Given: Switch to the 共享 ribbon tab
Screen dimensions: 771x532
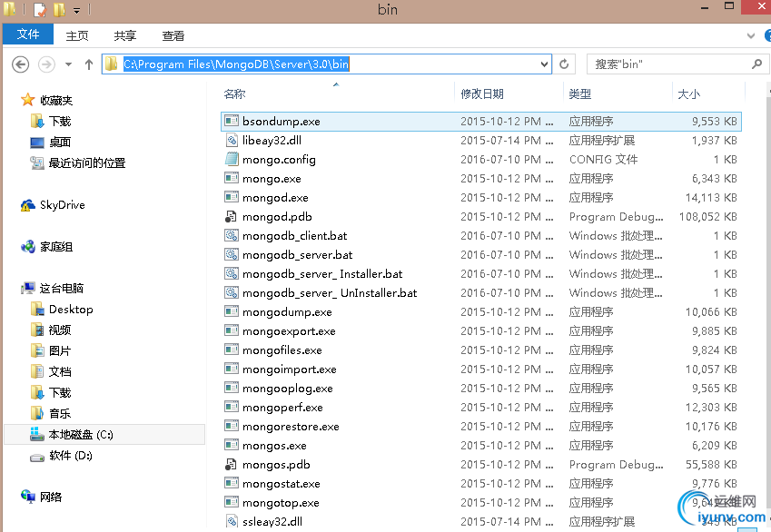Looking at the screenshot, I should pyautogui.click(x=125, y=36).
